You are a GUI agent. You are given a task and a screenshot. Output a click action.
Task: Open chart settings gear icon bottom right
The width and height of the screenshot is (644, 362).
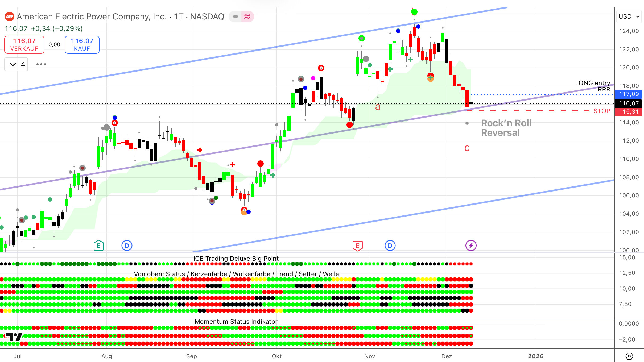[629, 356]
